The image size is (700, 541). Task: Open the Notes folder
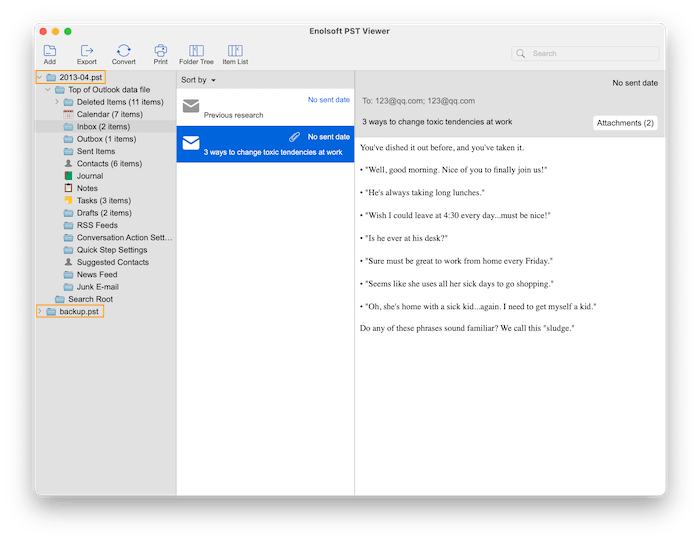(x=87, y=188)
